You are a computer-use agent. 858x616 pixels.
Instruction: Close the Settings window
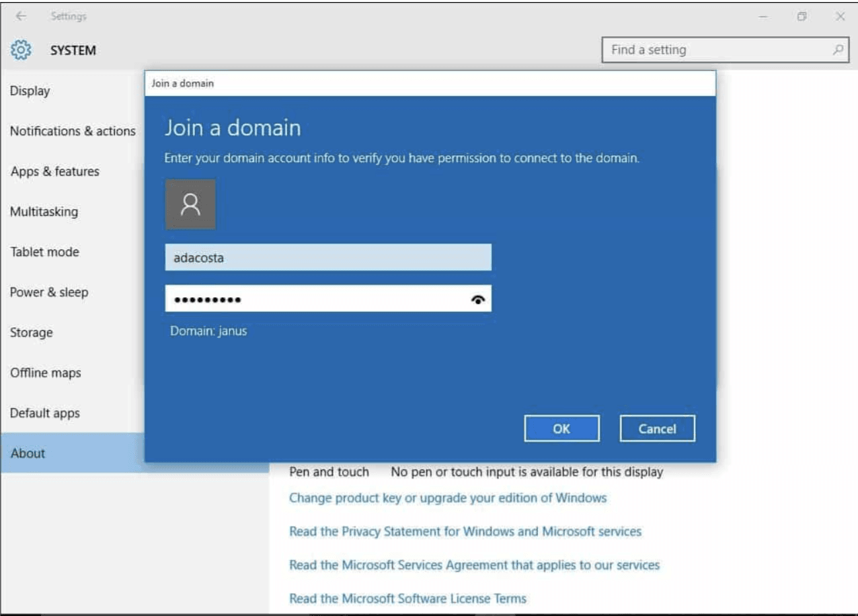[x=840, y=16]
